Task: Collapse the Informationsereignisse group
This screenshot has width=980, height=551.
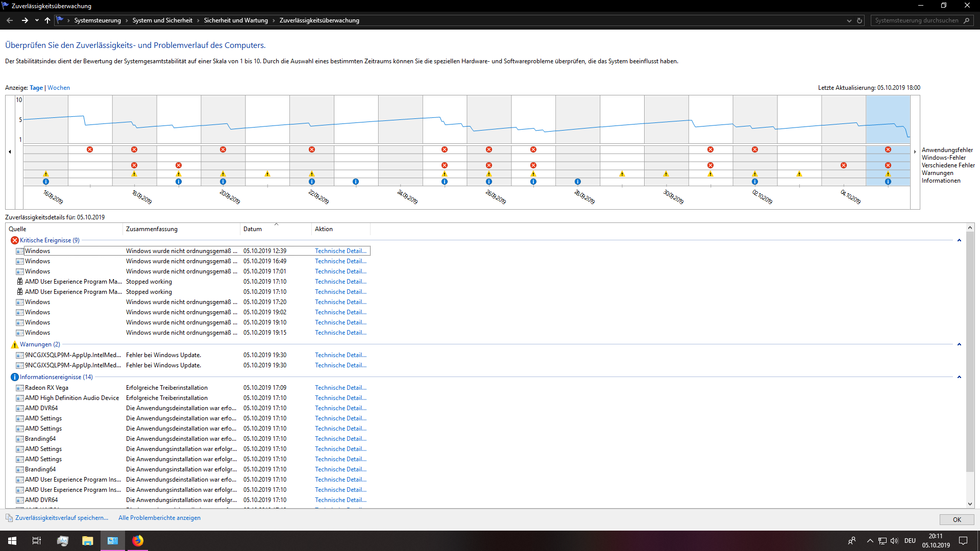Action: (959, 377)
